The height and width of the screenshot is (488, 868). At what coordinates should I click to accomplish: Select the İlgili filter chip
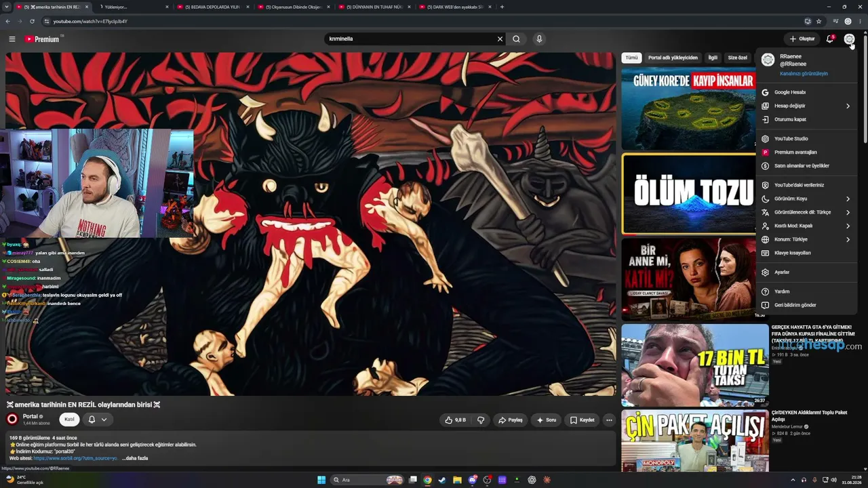point(713,58)
